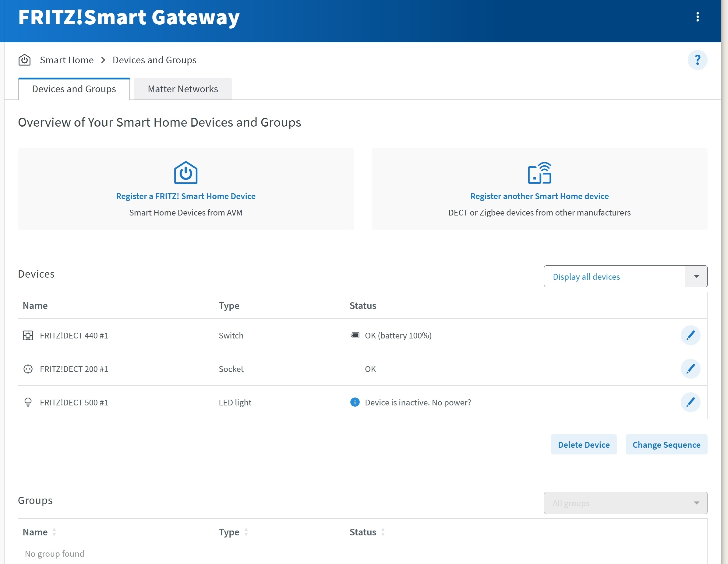The width and height of the screenshot is (728, 564).
Task: Click the OK status of FRITZ!DECT 200
Action: [x=370, y=369]
